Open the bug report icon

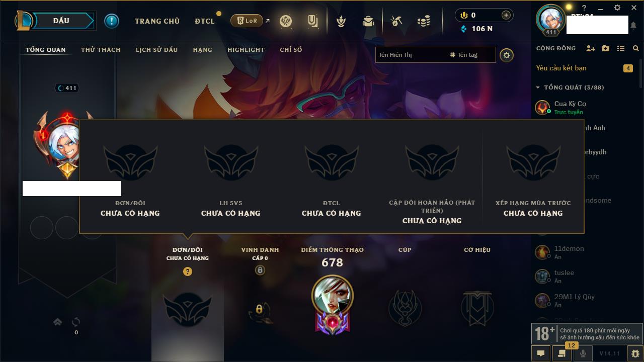click(635, 353)
